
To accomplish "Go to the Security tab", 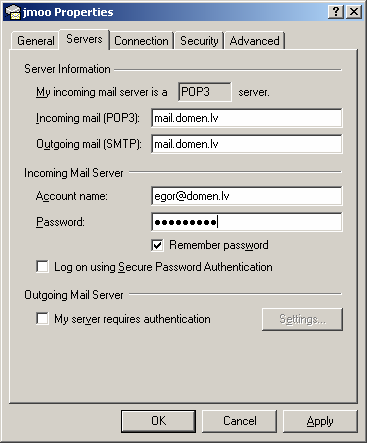I will tap(199, 41).
